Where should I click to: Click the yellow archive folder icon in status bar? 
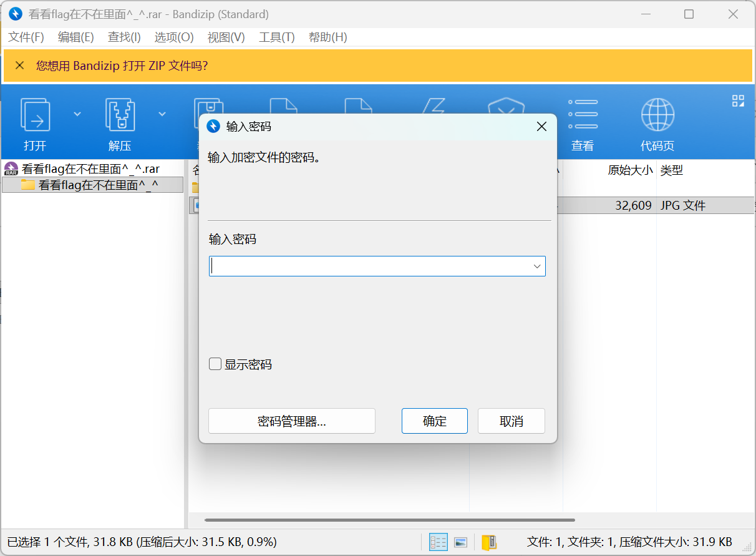point(488,542)
